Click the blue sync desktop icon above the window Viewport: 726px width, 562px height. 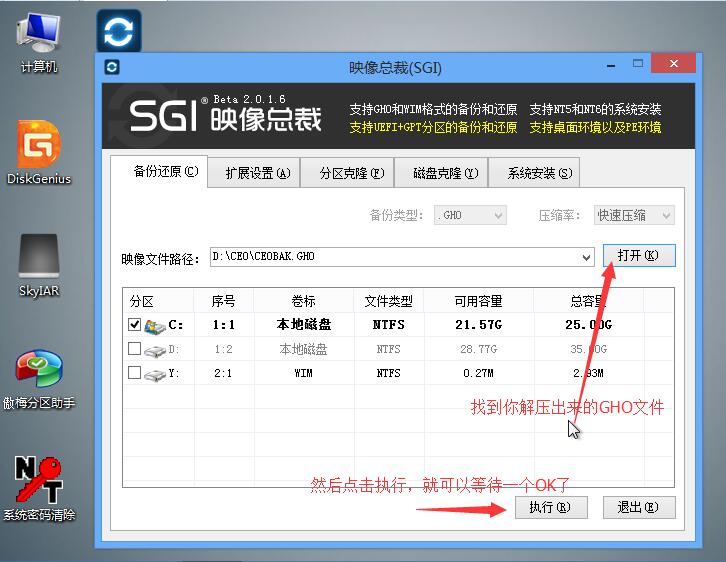(x=119, y=31)
